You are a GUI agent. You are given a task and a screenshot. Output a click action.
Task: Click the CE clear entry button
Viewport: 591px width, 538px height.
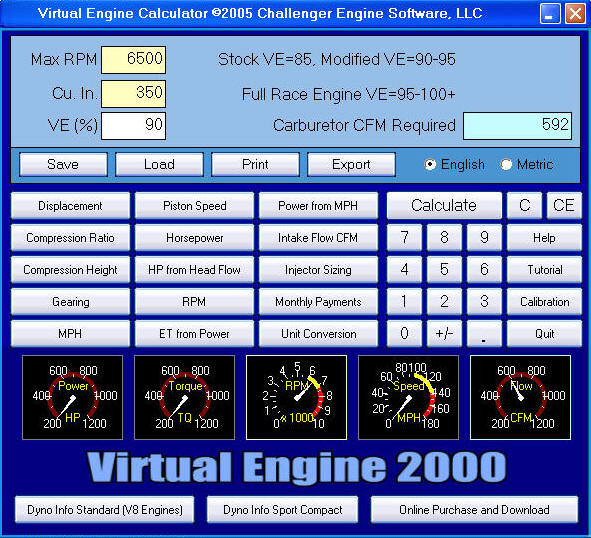tap(564, 206)
